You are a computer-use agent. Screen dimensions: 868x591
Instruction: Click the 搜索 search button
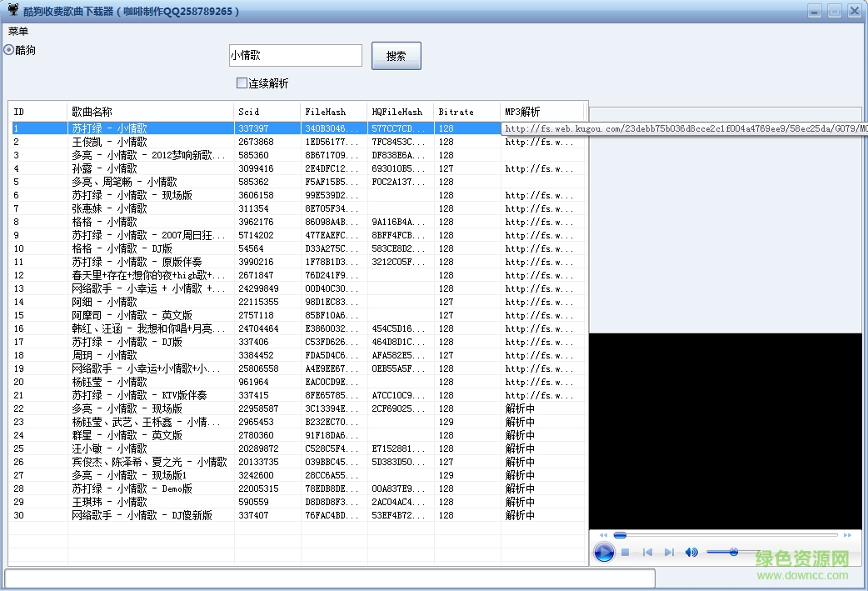click(x=396, y=55)
